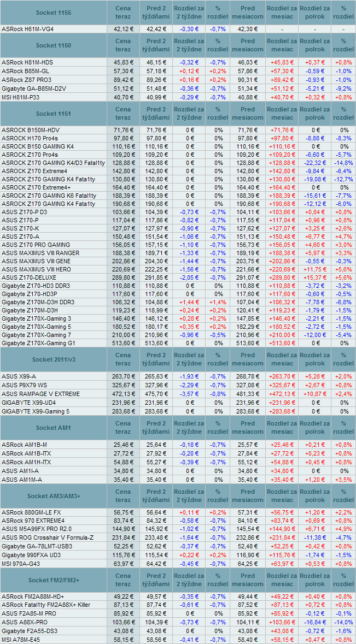This screenshot has height=644, width=356.
Task: Click the +15,37 € half-year difference value
Action: 316,277
